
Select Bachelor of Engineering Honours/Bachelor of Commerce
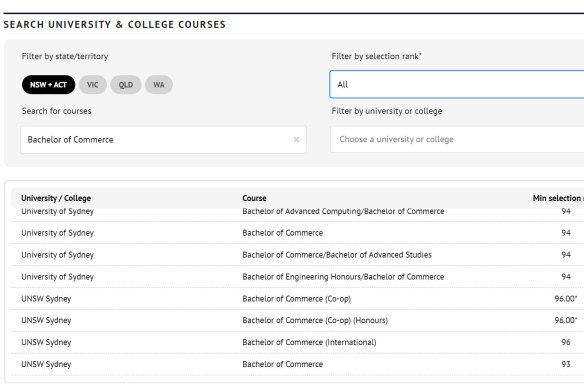click(x=343, y=277)
